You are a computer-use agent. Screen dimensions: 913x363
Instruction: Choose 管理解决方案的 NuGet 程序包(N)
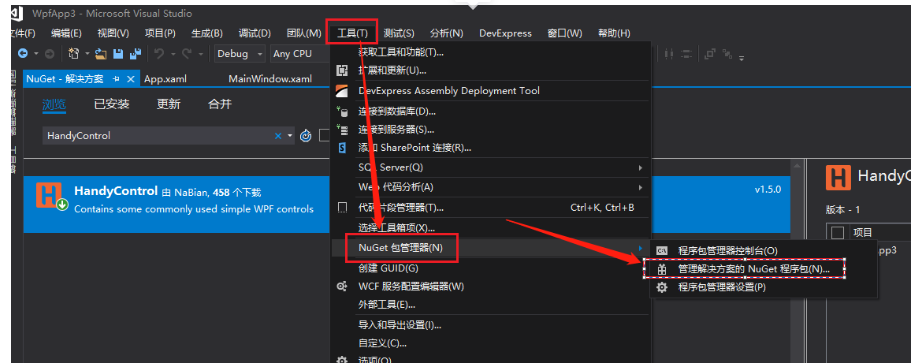click(754, 269)
